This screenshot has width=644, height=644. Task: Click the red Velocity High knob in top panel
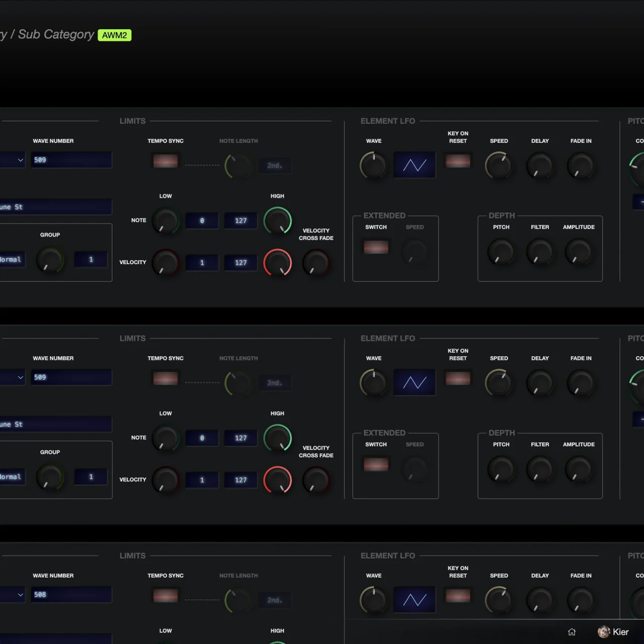click(278, 263)
